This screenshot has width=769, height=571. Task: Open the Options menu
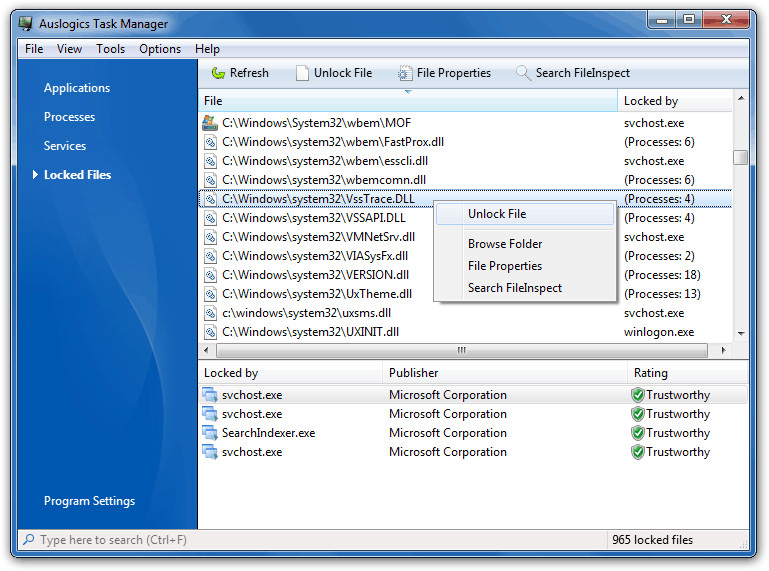160,49
